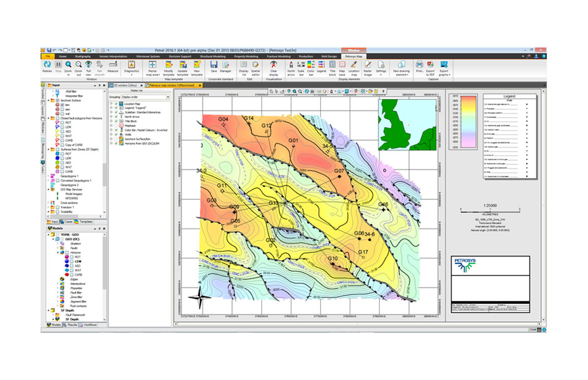The width and height of the screenshot is (588, 380).
Task: Open New drawing element dropdown
Action: click(x=401, y=69)
